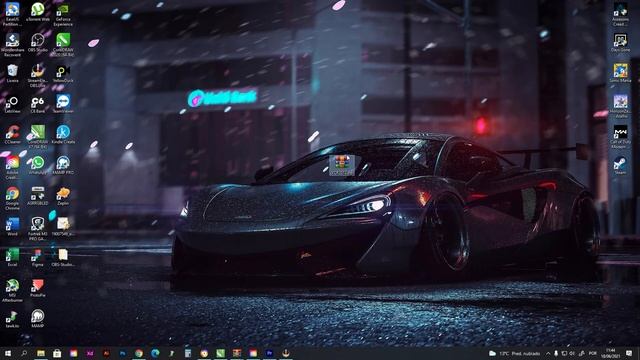Open the notification center
Screen dimensions: 640x360
(629, 353)
